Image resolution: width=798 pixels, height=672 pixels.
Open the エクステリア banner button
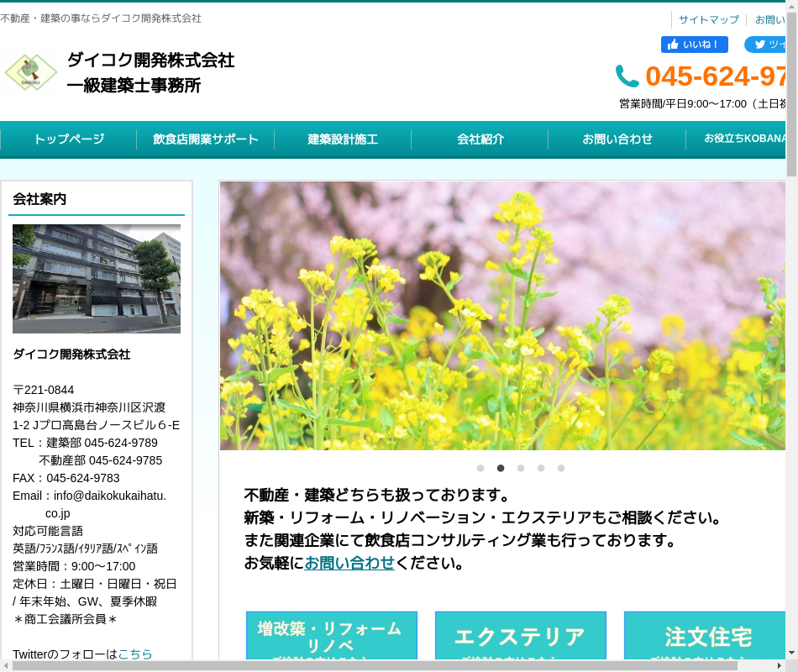(520, 636)
